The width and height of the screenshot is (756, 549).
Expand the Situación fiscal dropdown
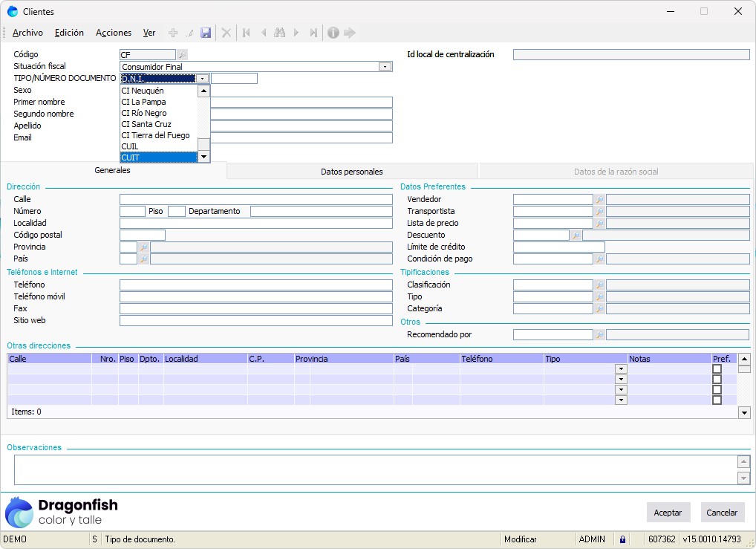(385, 67)
